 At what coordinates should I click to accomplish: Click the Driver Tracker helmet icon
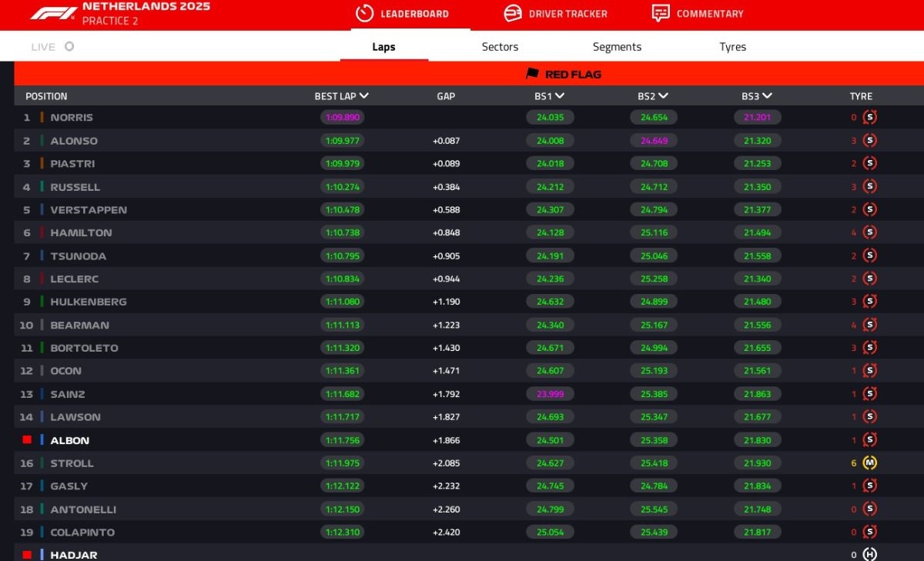[512, 13]
